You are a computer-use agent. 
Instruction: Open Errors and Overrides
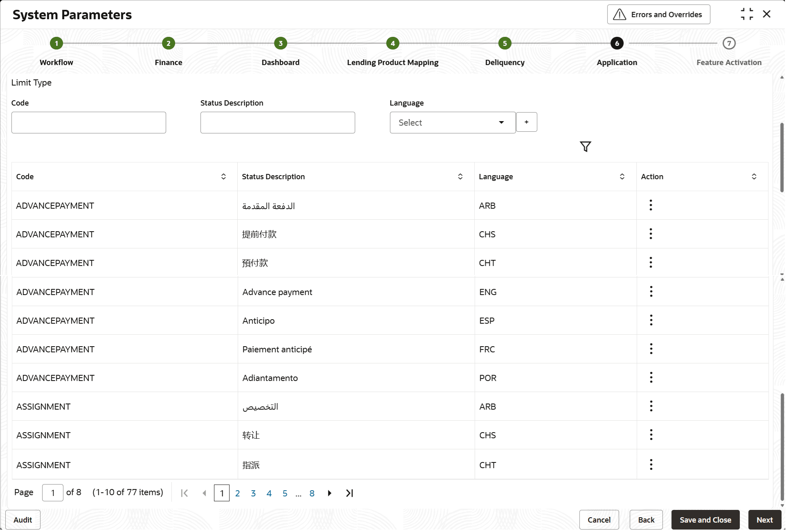pyautogui.click(x=658, y=14)
